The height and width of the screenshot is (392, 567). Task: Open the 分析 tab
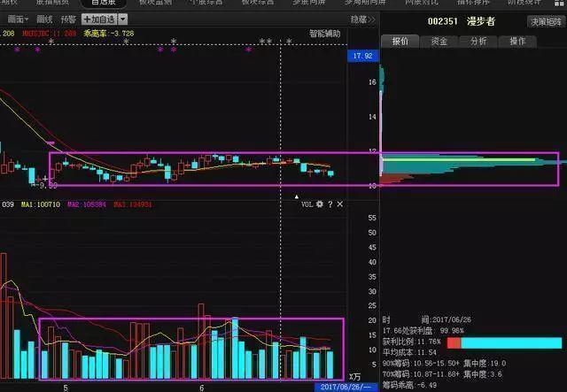[478, 41]
